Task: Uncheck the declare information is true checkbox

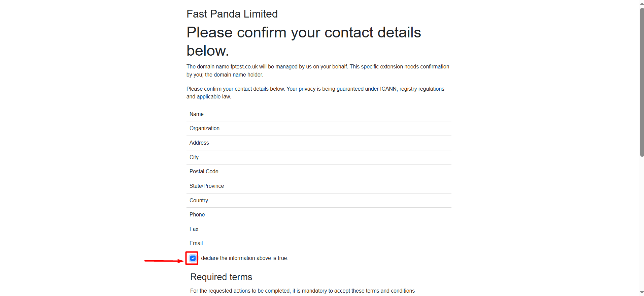Action: [193, 258]
